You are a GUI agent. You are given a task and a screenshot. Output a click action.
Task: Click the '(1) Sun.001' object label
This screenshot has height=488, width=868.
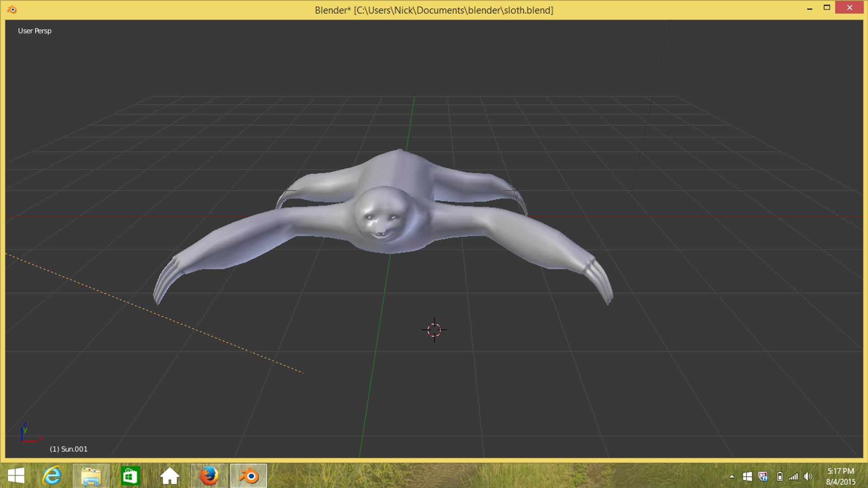click(69, 449)
